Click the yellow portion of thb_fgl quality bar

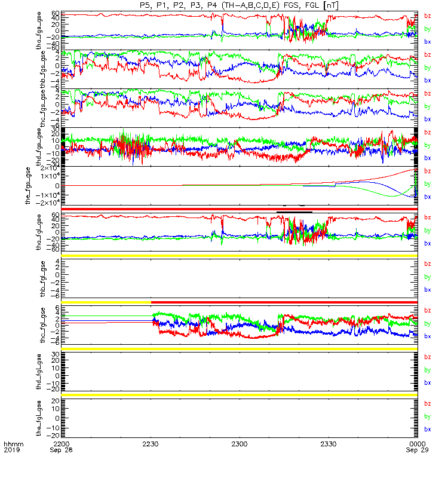tap(106, 302)
